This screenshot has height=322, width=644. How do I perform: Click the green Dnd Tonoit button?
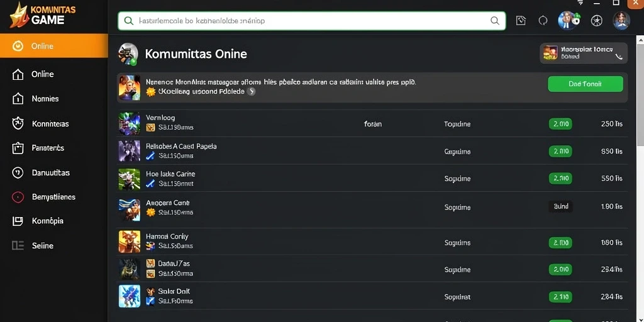click(586, 84)
